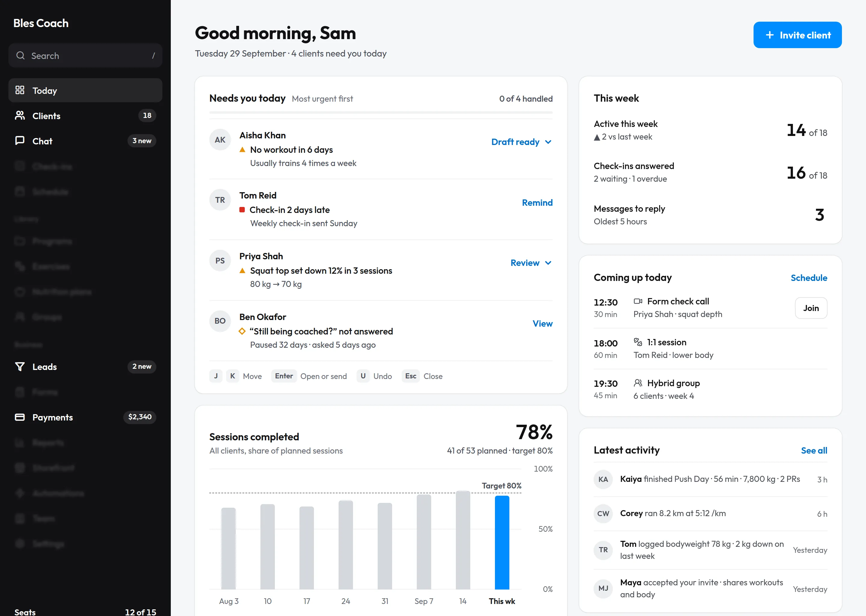Open the Clients section

coord(85,116)
